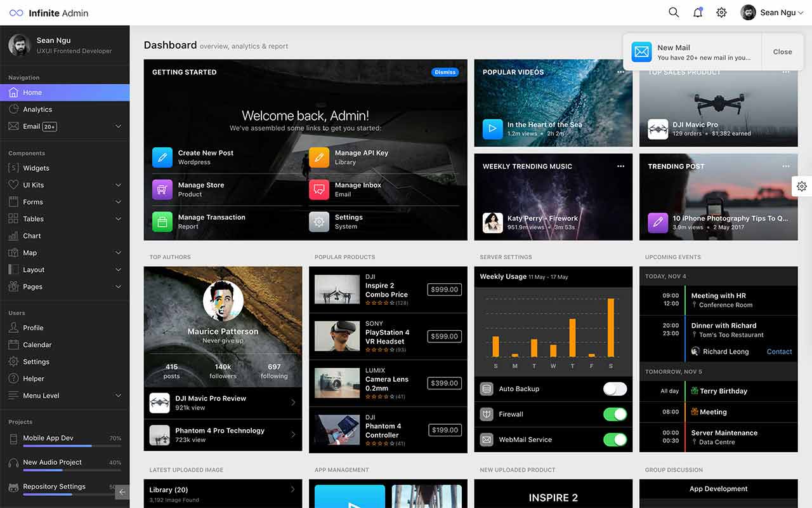
Task: Click the search magnifier icon in header
Action: (x=674, y=13)
